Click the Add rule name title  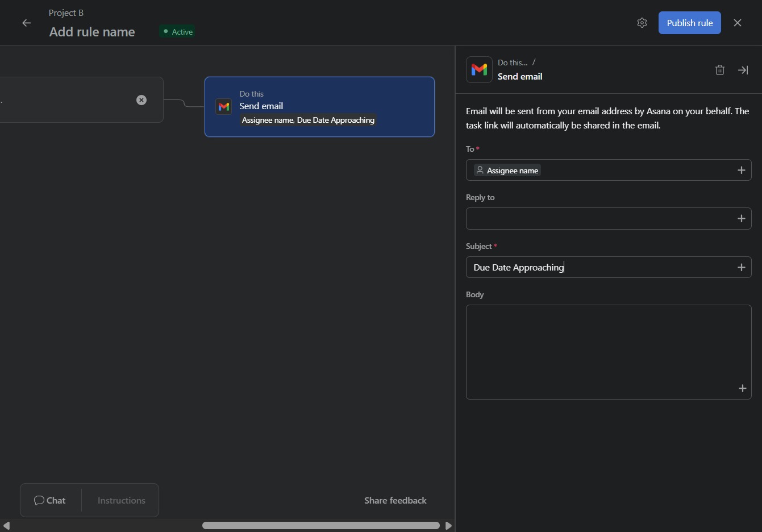(x=92, y=32)
